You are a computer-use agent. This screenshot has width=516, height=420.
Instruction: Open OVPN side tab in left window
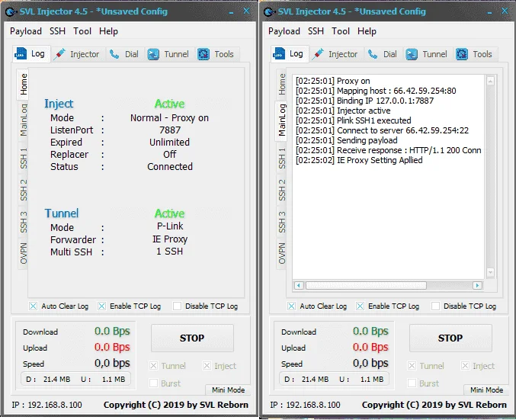[23, 253]
